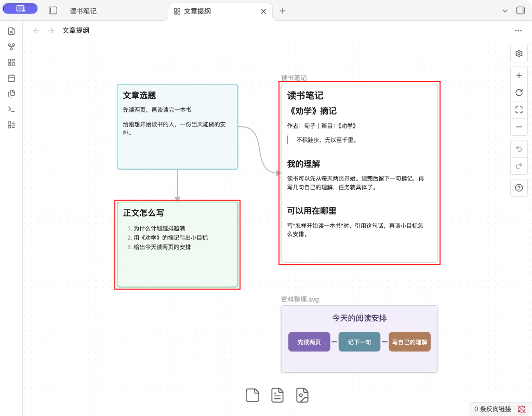Add note from vault to canvas
Viewport: 532px width, 416px height.
(x=277, y=395)
